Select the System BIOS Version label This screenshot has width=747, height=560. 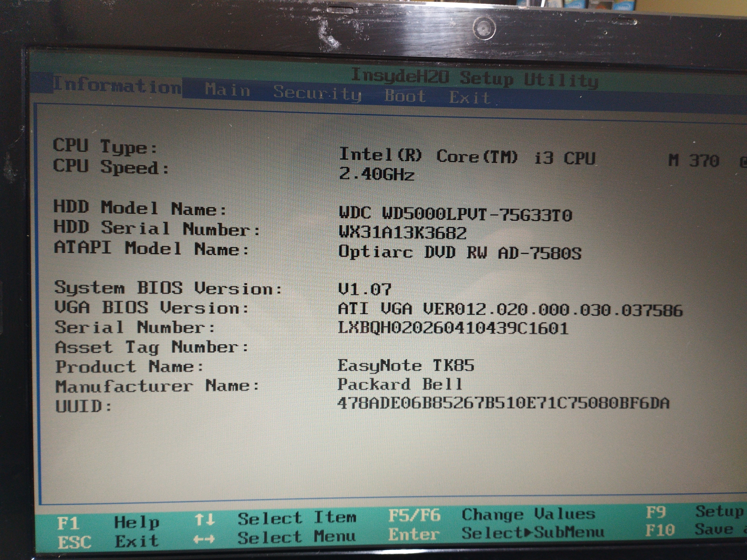pyautogui.click(x=168, y=288)
